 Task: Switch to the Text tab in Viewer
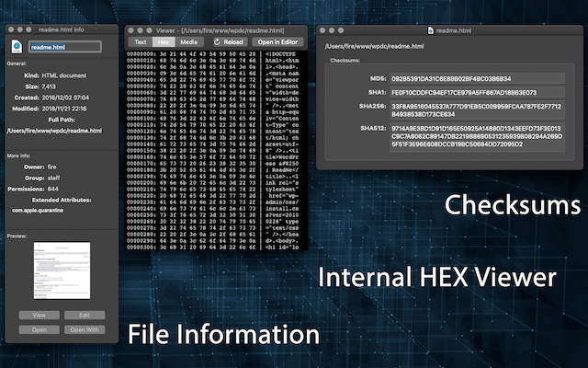coord(141,42)
